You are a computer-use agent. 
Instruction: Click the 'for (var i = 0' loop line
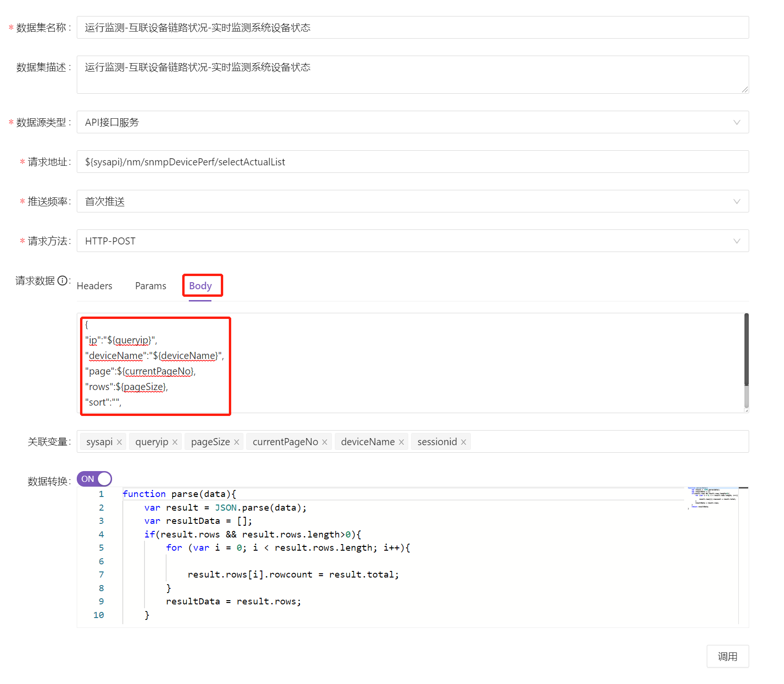[288, 548]
